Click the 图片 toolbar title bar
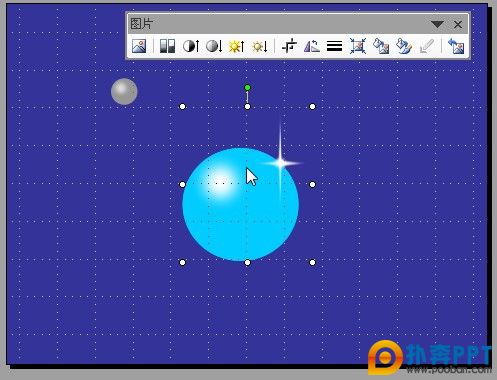 (278, 24)
